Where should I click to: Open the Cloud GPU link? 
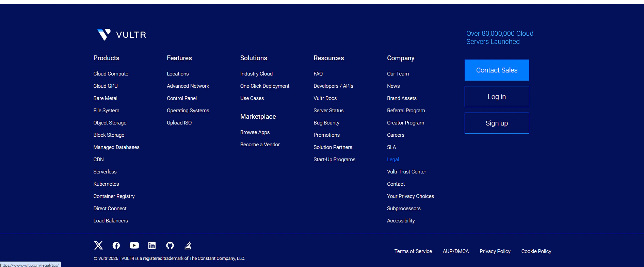(x=106, y=86)
